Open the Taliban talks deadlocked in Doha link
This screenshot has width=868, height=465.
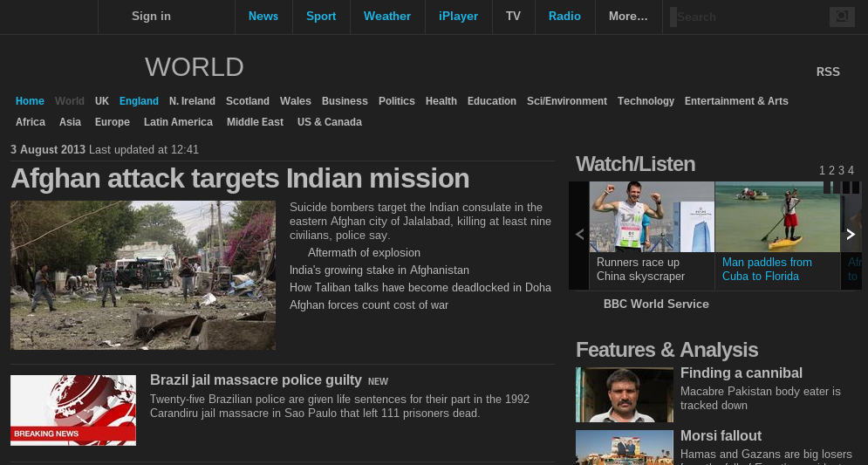[x=420, y=288]
